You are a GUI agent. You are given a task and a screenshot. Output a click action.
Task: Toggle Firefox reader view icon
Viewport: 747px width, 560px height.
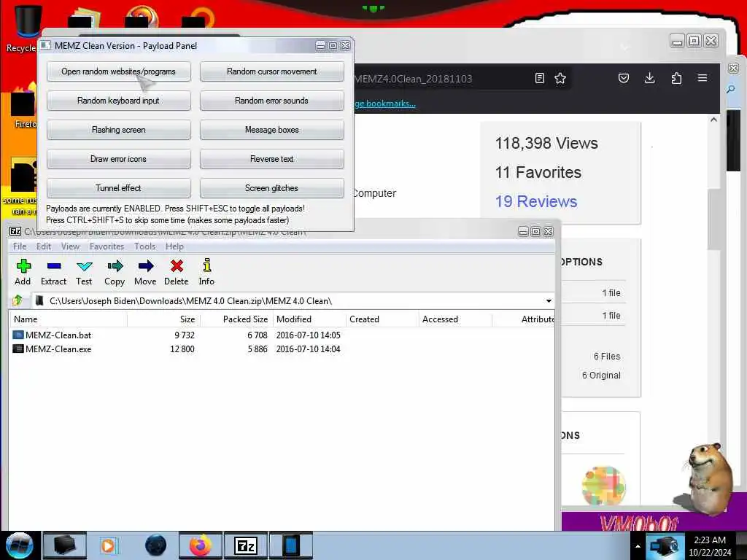coord(539,78)
